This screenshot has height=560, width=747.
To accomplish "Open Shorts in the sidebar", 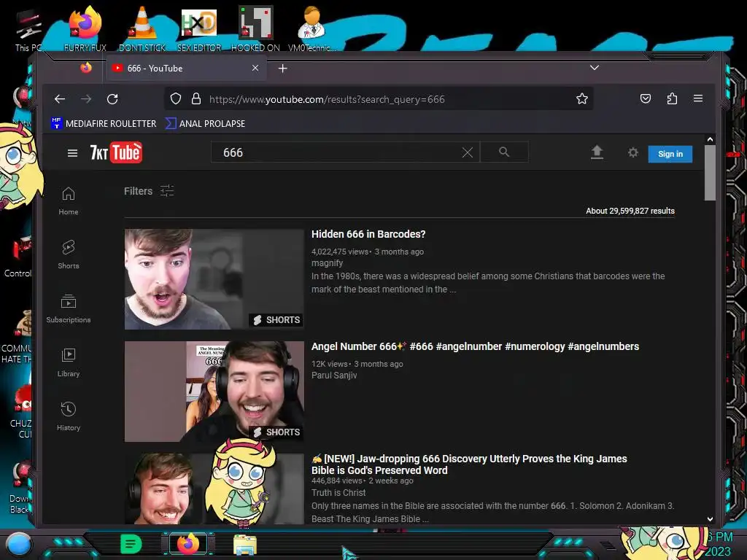I will click(69, 254).
